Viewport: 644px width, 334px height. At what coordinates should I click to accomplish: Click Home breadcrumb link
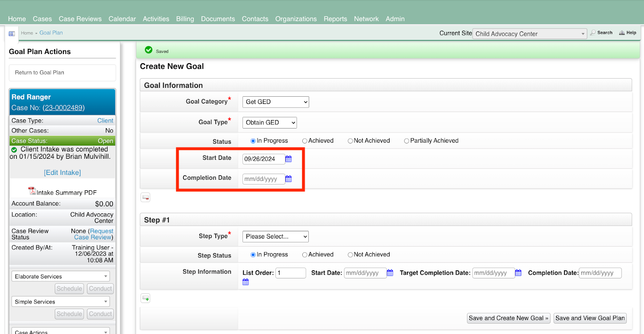click(x=27, y=33)
